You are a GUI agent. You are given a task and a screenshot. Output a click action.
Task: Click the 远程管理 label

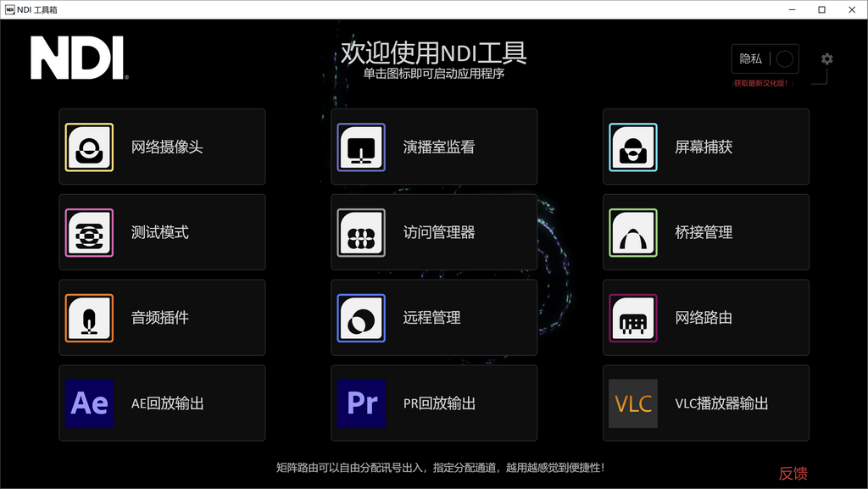coord(431,318)
